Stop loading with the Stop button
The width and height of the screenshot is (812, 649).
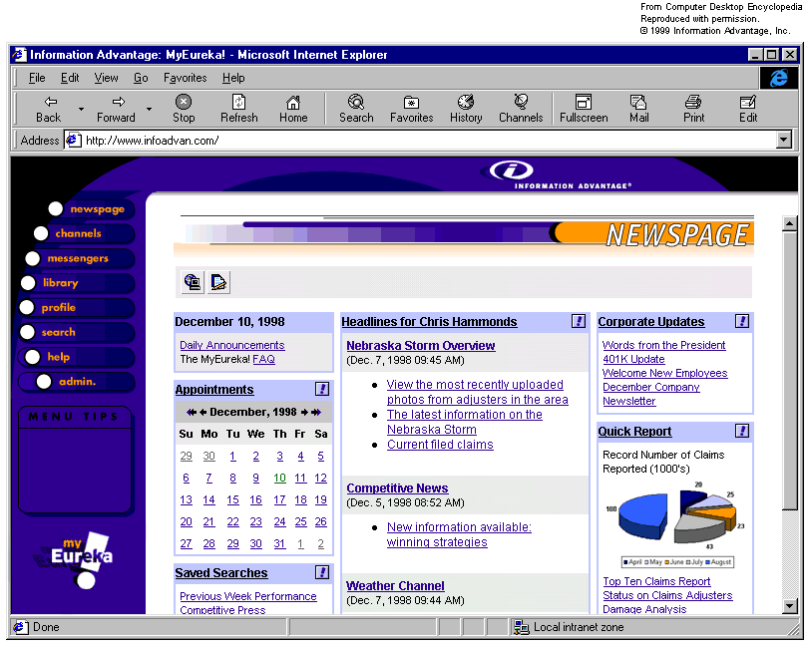click(x=184, y=110)
